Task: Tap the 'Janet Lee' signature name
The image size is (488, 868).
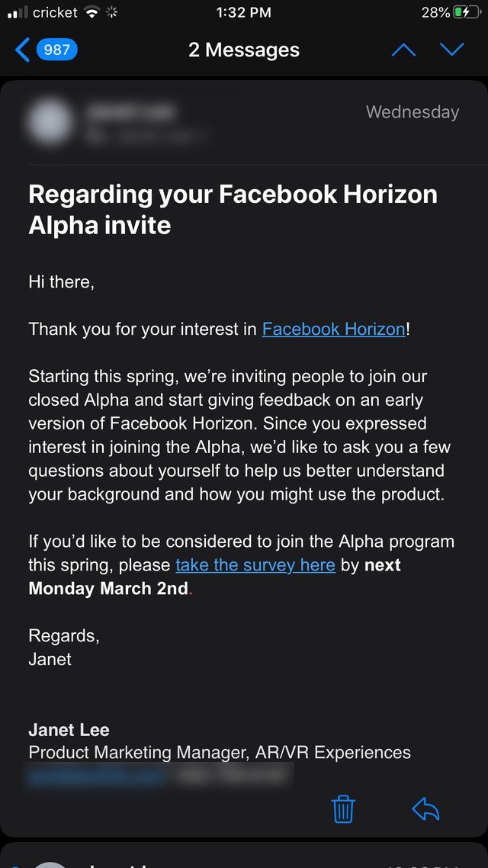Action: pos(69,731)
